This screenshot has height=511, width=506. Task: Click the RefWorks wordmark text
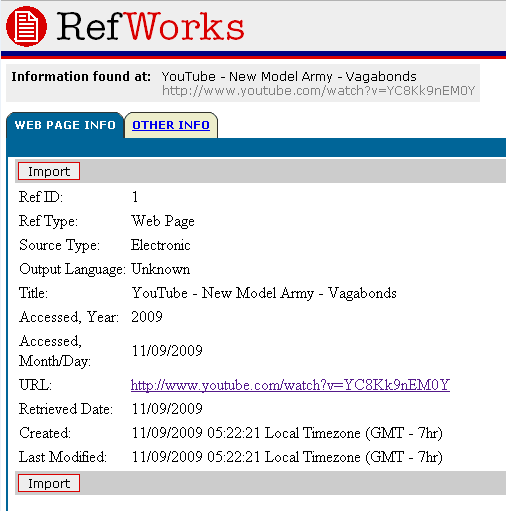pos(151,26)
